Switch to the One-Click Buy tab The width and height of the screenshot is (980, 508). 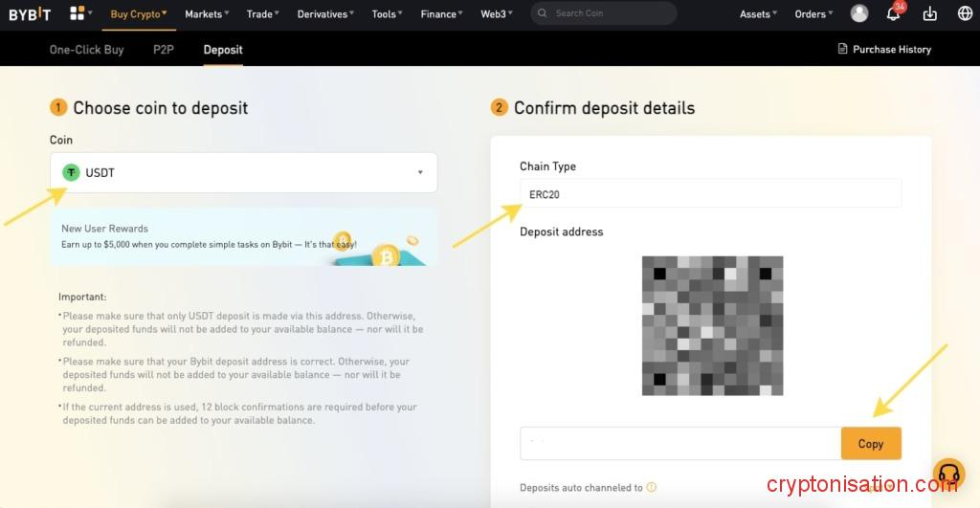coord(86,50)
